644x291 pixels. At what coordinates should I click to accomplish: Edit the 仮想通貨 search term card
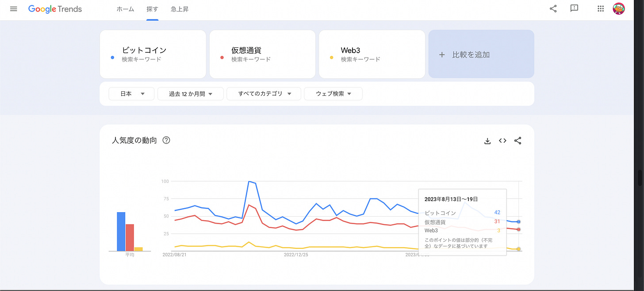(262, 54)
